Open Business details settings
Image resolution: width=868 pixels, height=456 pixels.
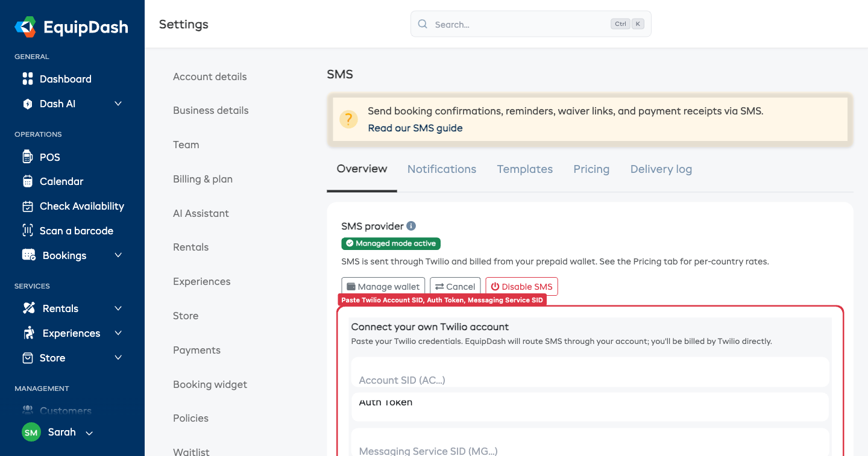tap(211, 110)
